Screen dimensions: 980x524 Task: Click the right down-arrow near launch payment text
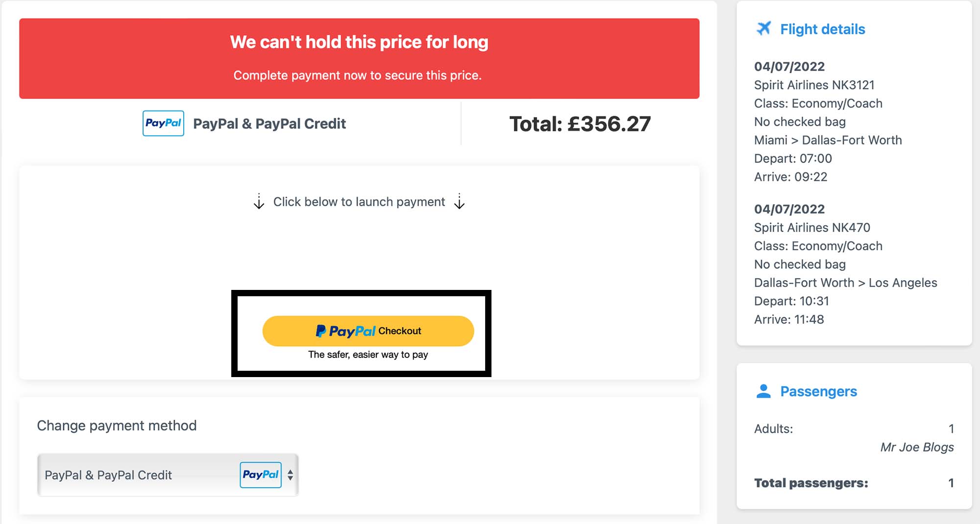[x=459, y=201]
